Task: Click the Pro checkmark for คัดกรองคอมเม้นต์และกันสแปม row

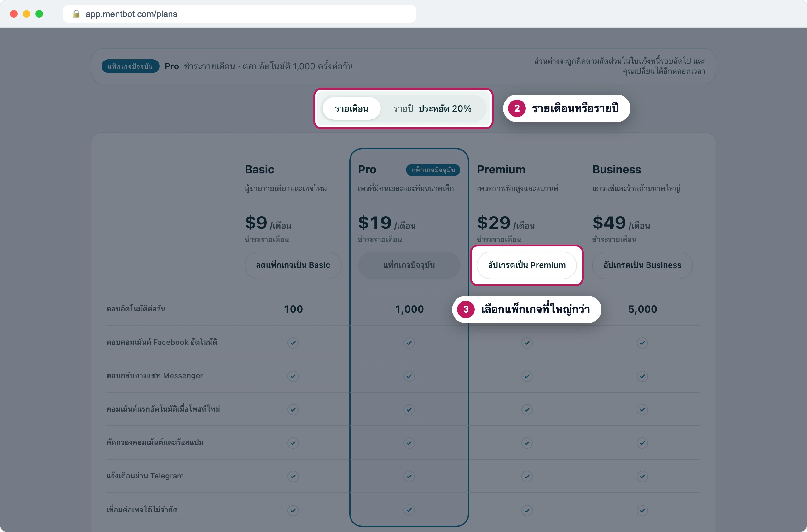Action: [409, 443]
